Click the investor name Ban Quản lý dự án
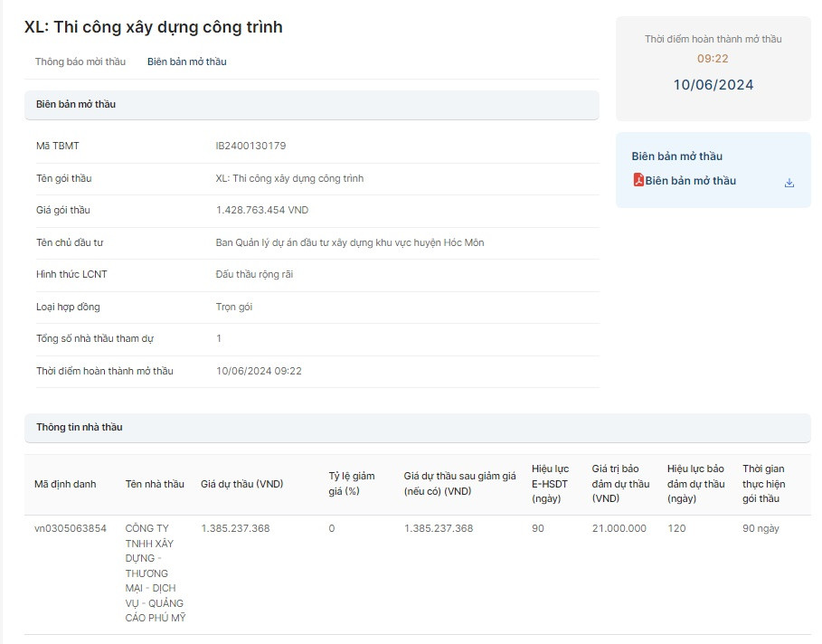The height and width of the screenshot is (644, 822). tap(350, 242)
